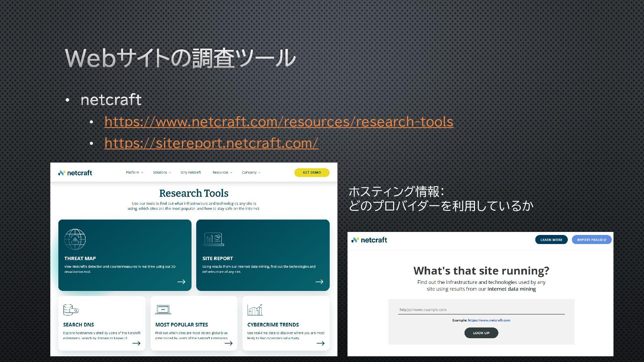
Task: Click the arrow on Cybercrime Trends card
Action: click(x=320, y=343)
